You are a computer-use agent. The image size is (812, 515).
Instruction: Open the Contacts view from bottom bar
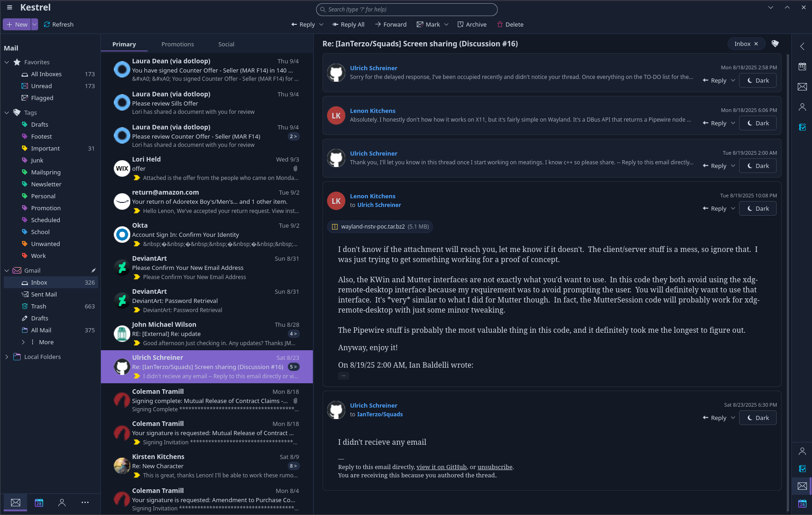click(62, 503)
